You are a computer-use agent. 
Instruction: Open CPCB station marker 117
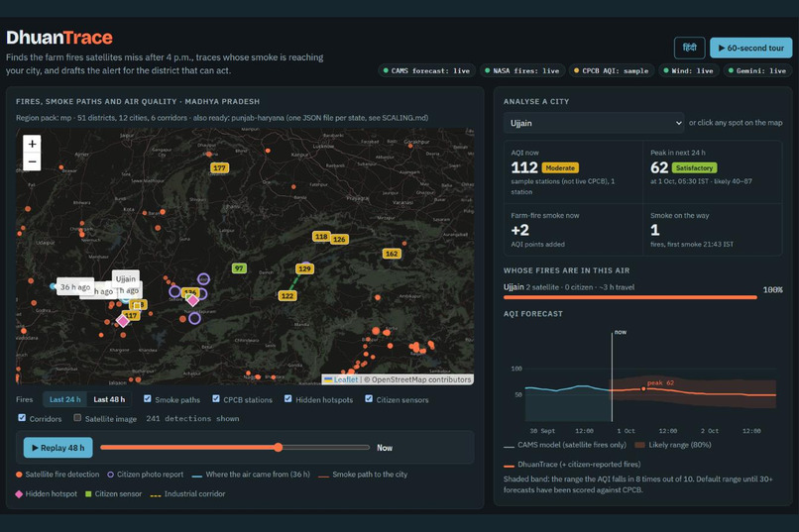click(x=133, y=316)
